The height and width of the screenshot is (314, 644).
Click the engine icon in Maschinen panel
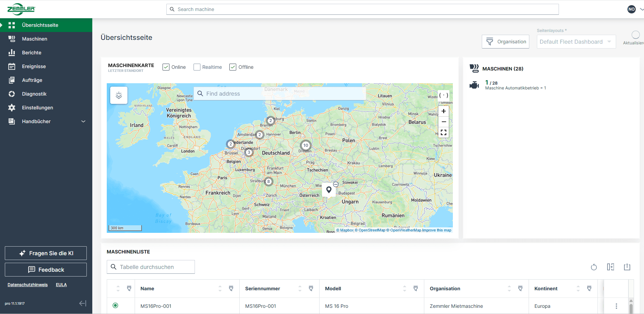474,85
